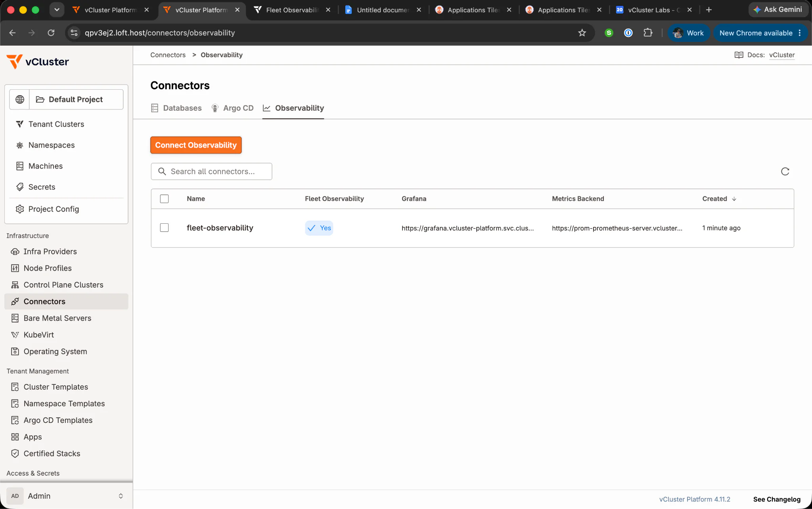The height and width of the screenshot is (509, 812).
Task: Click the globe icon beside Default Project
Action: (20, 99)
